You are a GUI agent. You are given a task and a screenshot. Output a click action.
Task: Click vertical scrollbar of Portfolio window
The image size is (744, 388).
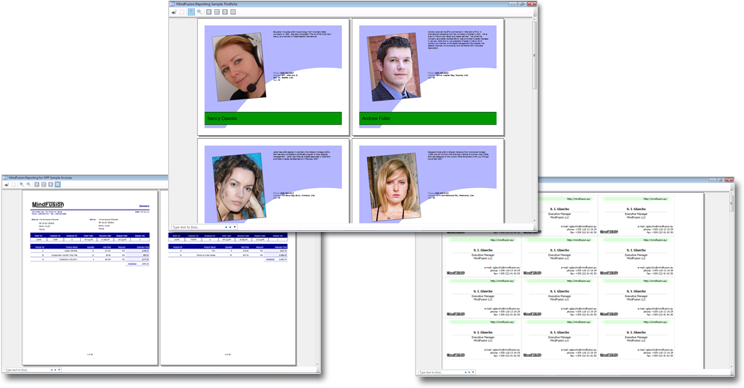pos(534,121)
